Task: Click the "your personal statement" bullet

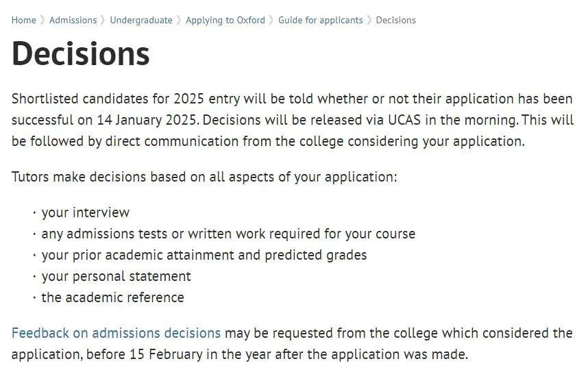Action: [117, 276]
